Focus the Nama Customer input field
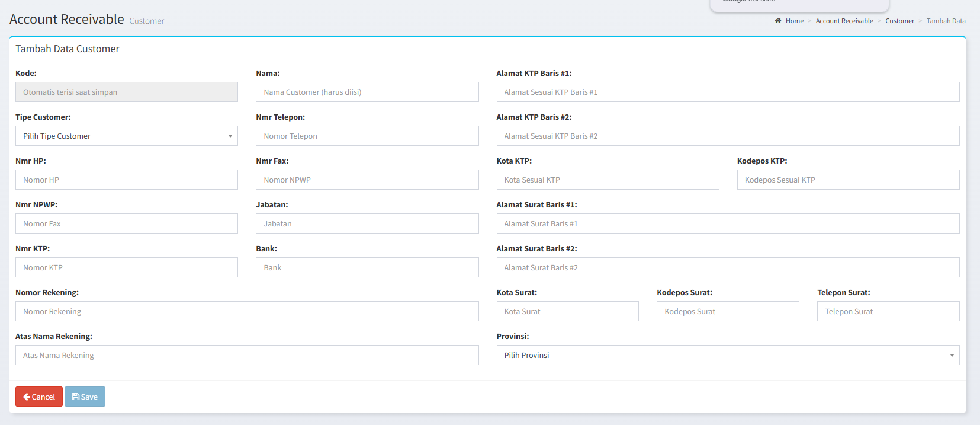The width and height of the screenshot is (980, 425). click(367, 92)
